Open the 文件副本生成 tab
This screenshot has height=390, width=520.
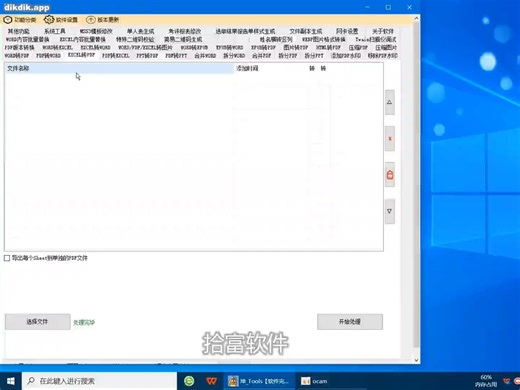(306, 32)
